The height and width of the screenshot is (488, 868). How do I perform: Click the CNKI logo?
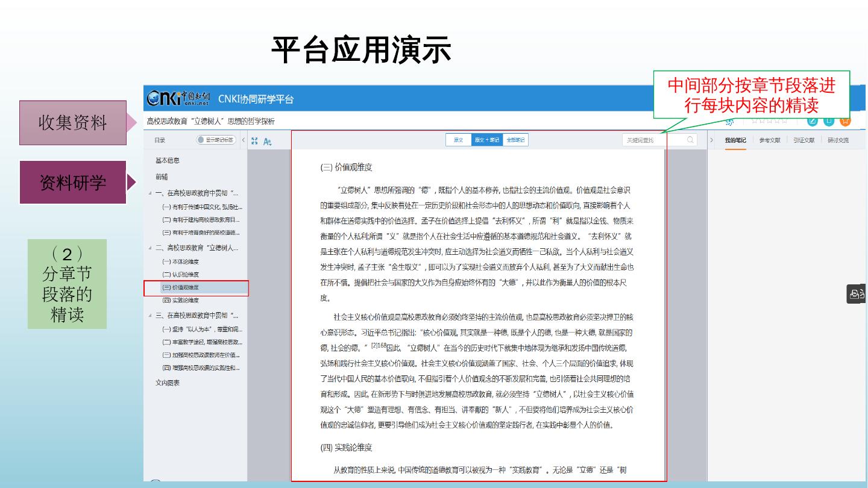pyautogui.click(x=179, y=98)
